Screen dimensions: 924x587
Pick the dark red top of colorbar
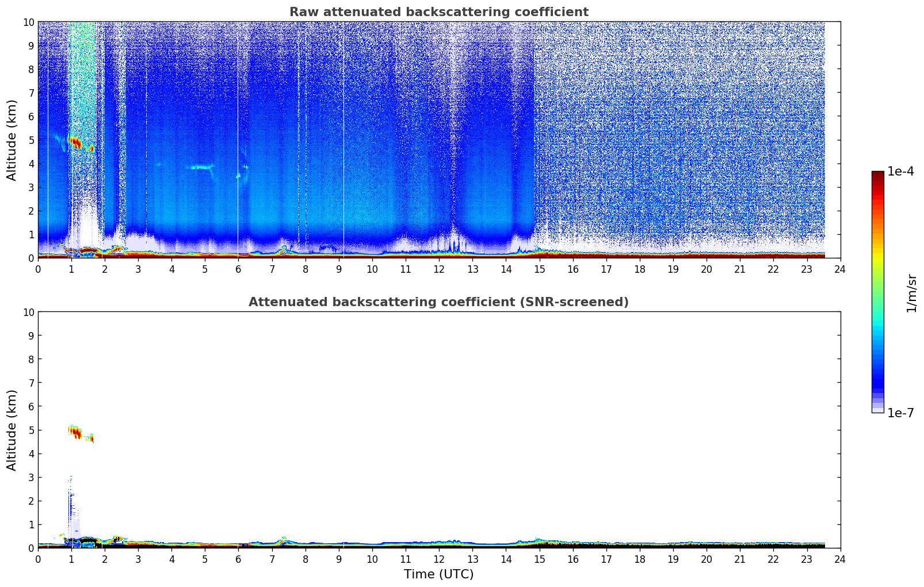[x=877, y=176]
